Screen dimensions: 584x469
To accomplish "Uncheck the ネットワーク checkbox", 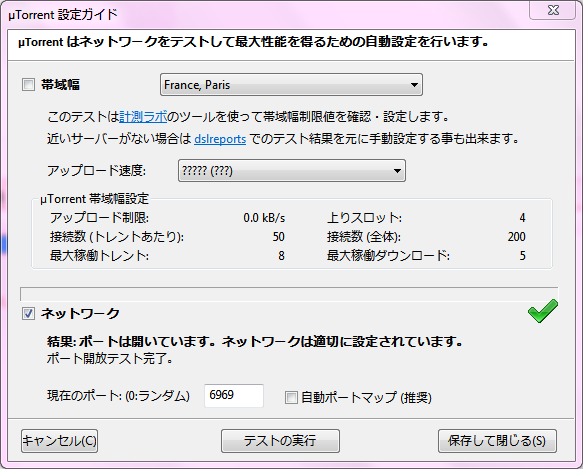I will tap(28, 314).
